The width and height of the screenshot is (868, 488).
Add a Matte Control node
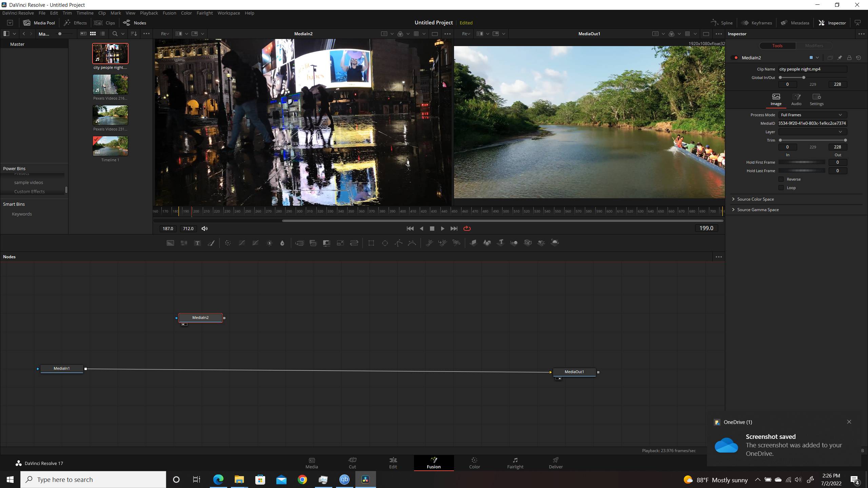[x=327, y=243]
